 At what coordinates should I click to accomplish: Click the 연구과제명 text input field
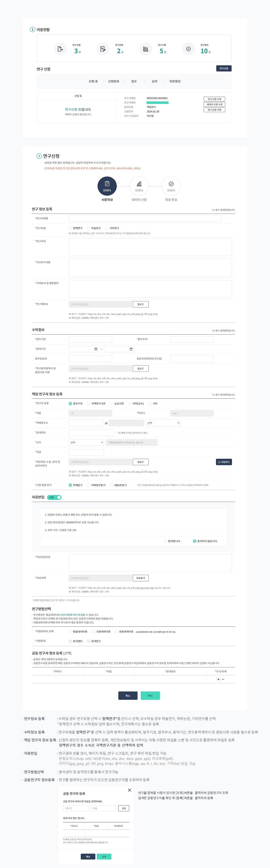tap(145, 218)
